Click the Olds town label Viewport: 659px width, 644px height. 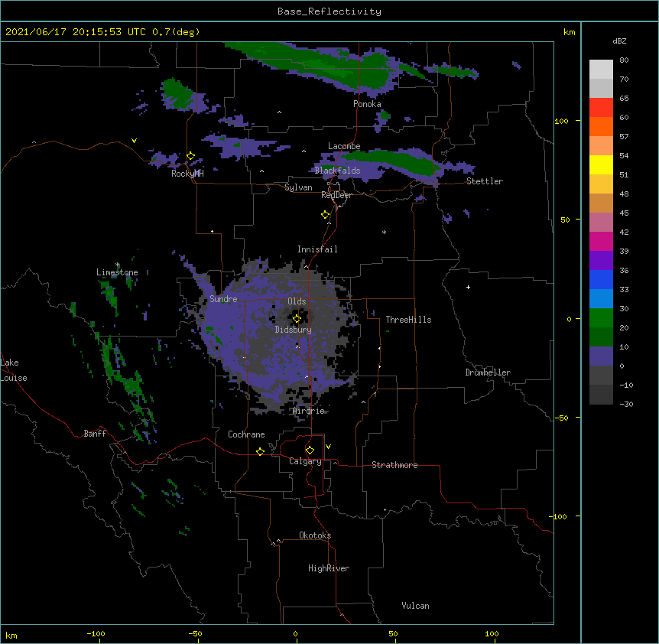click(297, 301)
